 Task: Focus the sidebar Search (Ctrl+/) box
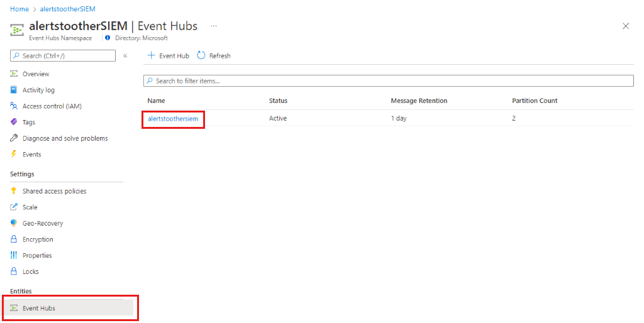(63, 56)
